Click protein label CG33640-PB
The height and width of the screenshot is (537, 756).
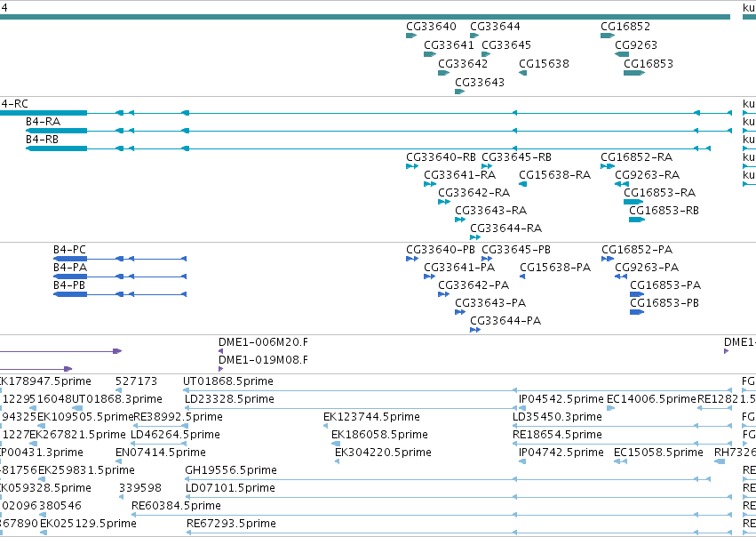click(441, 250)
